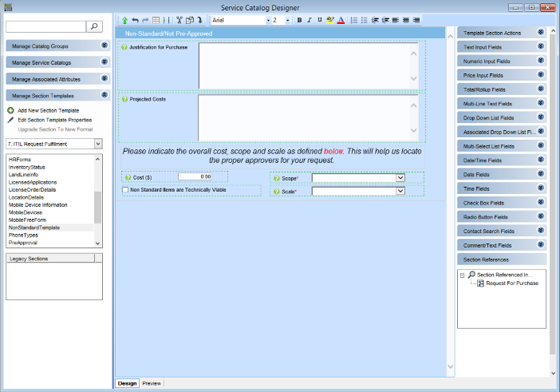Collapse Section Referenced In tree node

[x=462, y=275]
